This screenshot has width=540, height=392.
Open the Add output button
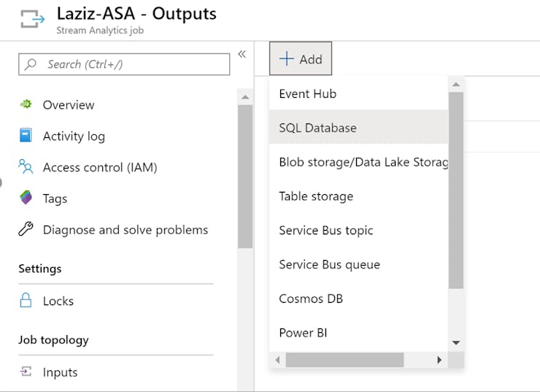[x=301, y=59]
